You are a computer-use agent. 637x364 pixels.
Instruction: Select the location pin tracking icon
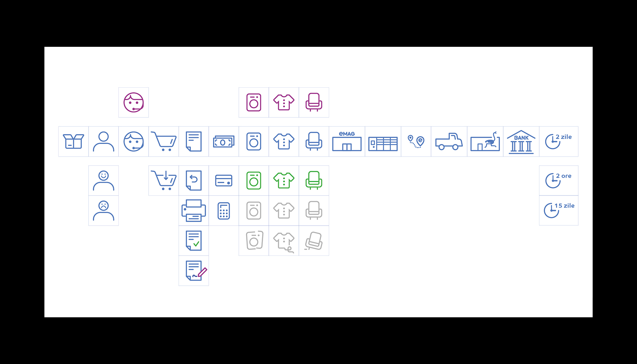[x=416, y=141]
